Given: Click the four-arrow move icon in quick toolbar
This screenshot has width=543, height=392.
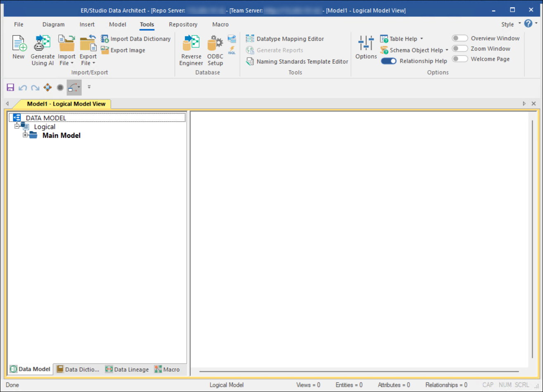Looking at the screenshot, I should click(x=48, y=87).
